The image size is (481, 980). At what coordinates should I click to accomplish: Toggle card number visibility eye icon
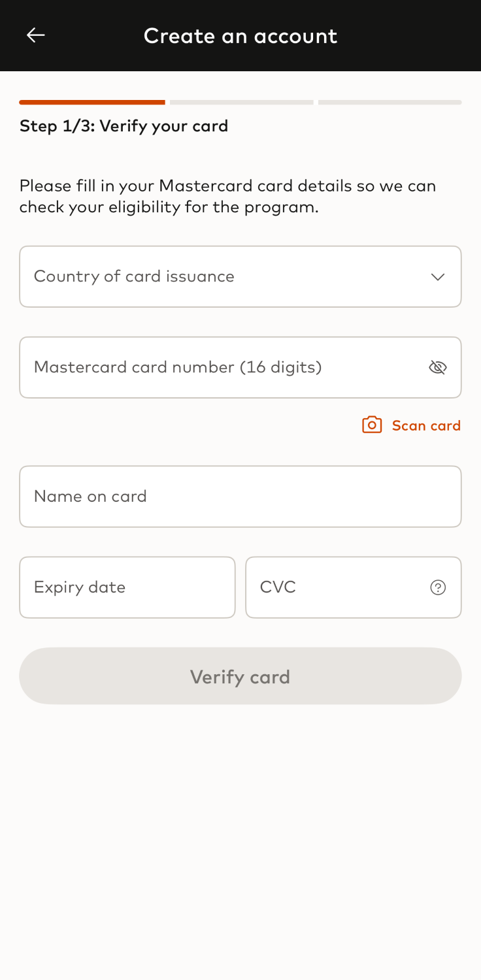click(x=438, y=367)
